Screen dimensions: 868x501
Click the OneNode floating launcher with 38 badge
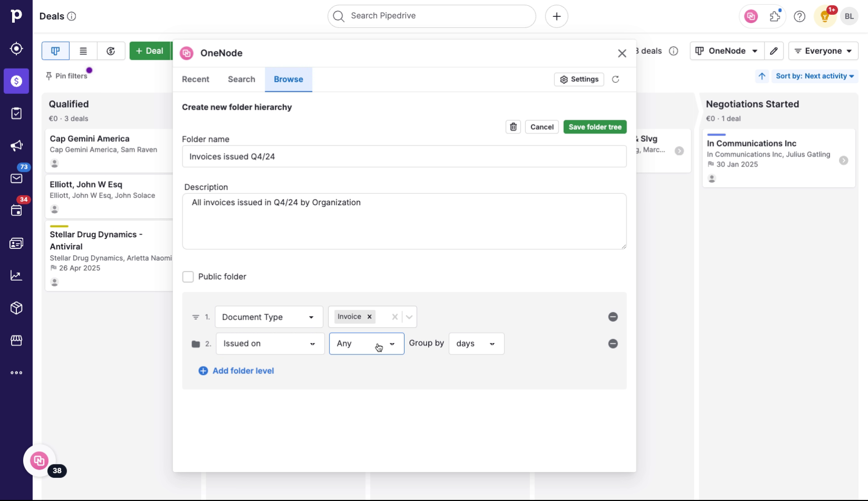(x=40, y=461)
